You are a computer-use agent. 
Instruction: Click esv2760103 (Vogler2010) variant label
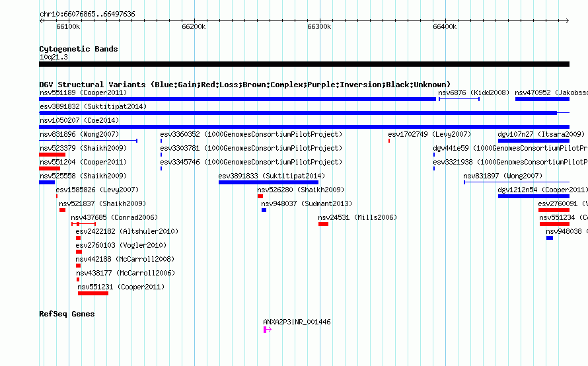pyautogui.click(x=121, y=245)
